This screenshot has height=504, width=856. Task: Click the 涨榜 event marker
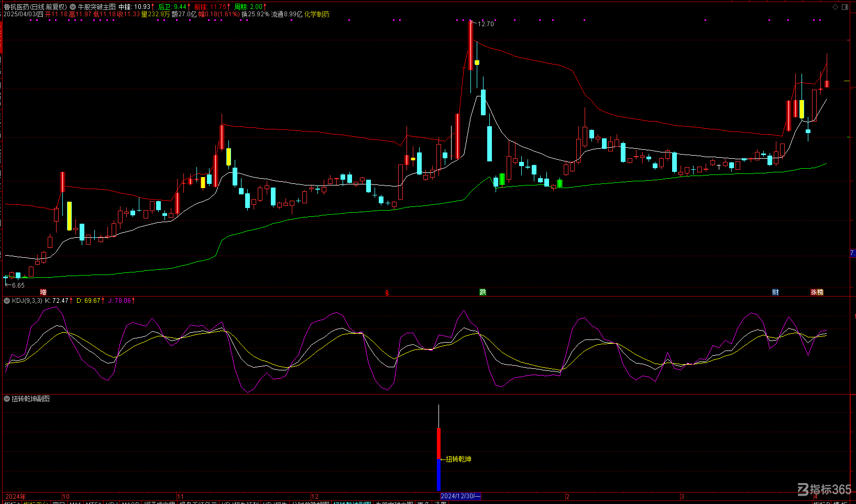point(817,292)
